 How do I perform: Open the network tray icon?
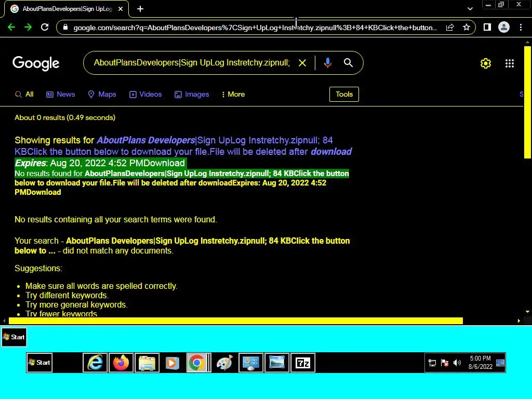tap(432, 363)
